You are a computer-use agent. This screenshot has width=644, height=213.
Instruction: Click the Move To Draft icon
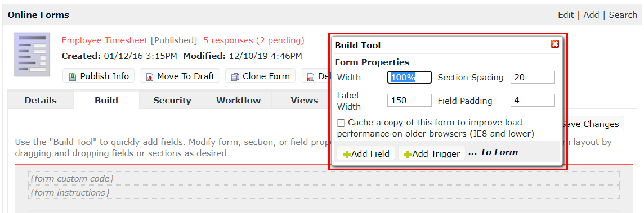click(x=150, y=77)
